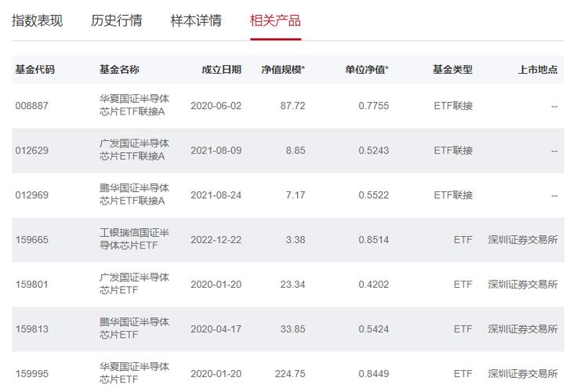Screen dimensions: 580x392
Task: Click ETF type in row 159801
Action: [x=463, y=285]
